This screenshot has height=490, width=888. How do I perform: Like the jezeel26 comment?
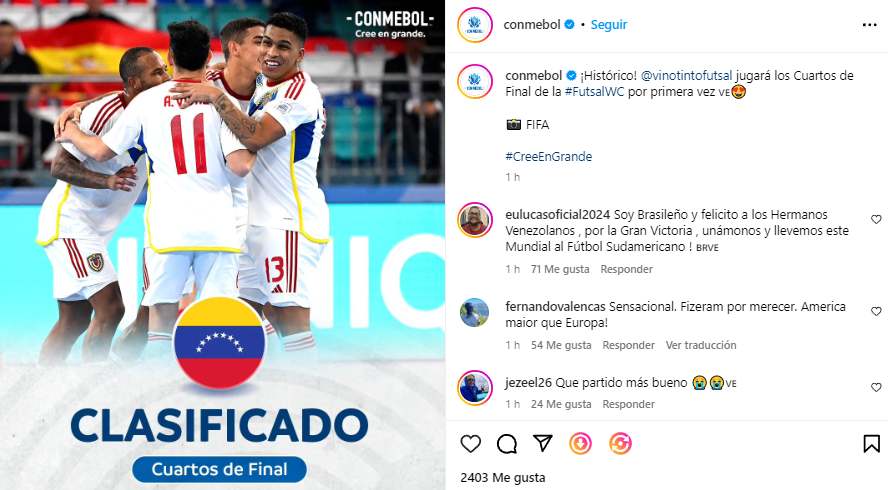pos(876,387)
